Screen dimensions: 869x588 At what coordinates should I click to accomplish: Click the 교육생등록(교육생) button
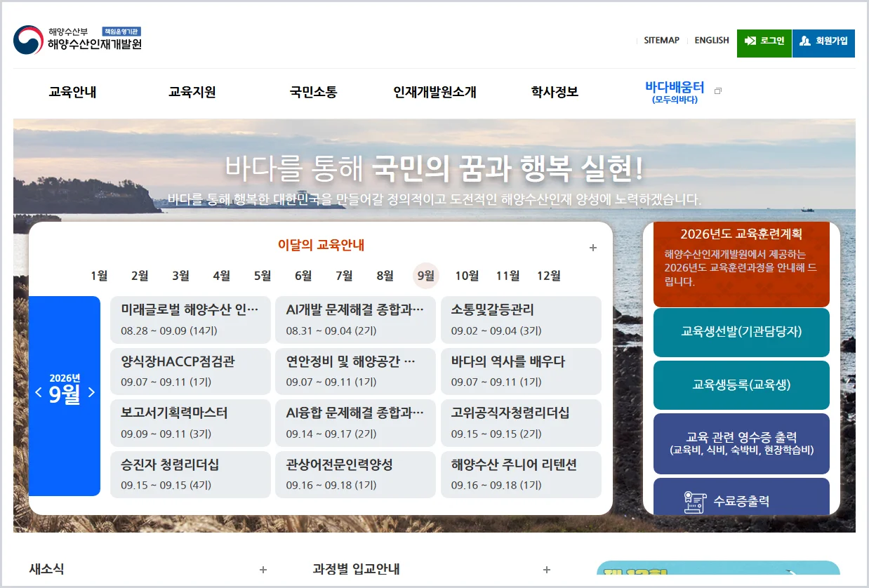pos(741,385)
